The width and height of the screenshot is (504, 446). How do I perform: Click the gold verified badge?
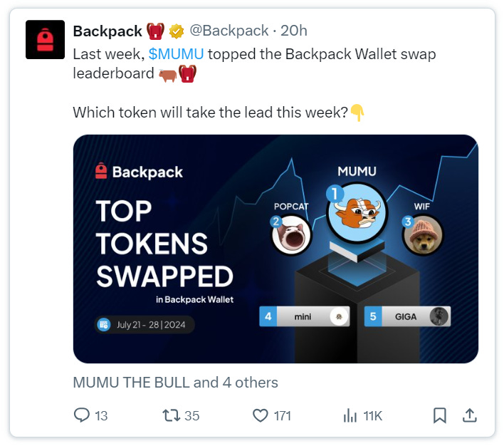coord(177,31)
